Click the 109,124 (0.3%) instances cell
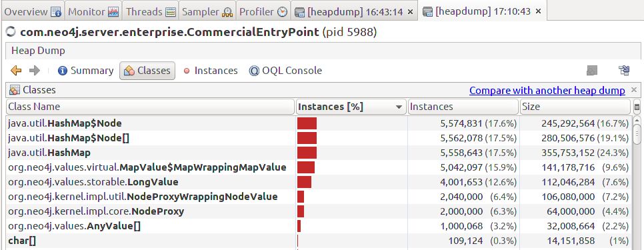Image resolution: width=644 pixels, height=250 pixels. 464,241
